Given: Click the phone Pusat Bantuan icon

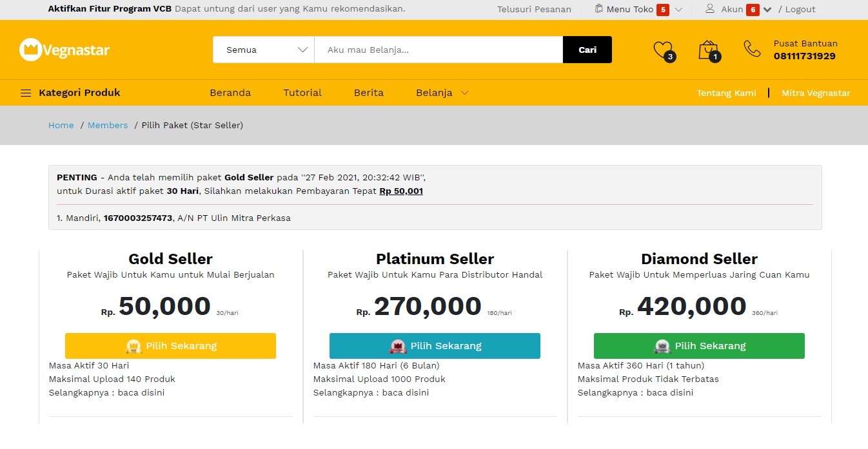Looking at the screenshot, I should 752,48.
